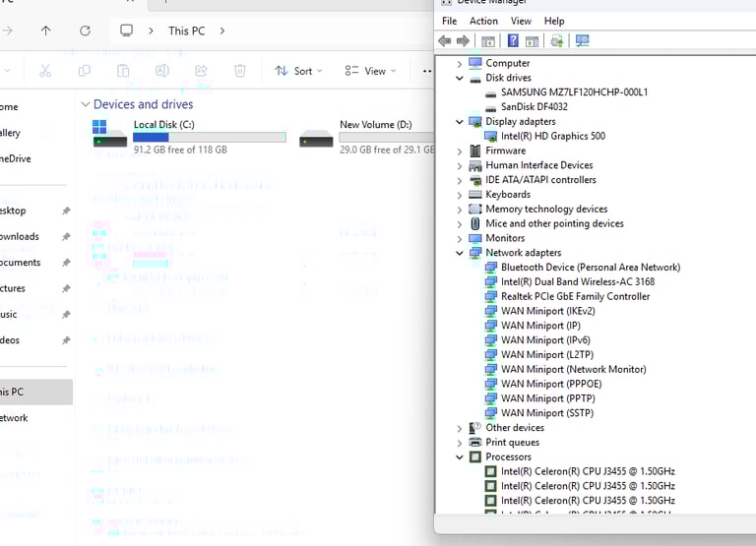Click the Delete trash icon in File Explorer
This screenshot has width=756, height=546.
tap(239, 71)
